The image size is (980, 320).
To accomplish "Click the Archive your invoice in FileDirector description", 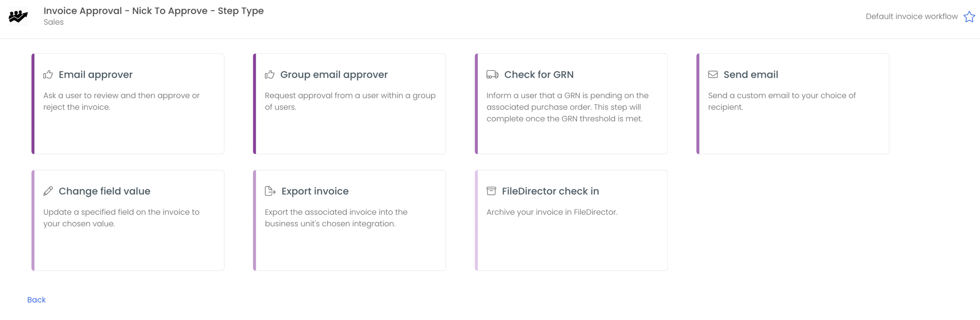I will [x=552, y=212].
